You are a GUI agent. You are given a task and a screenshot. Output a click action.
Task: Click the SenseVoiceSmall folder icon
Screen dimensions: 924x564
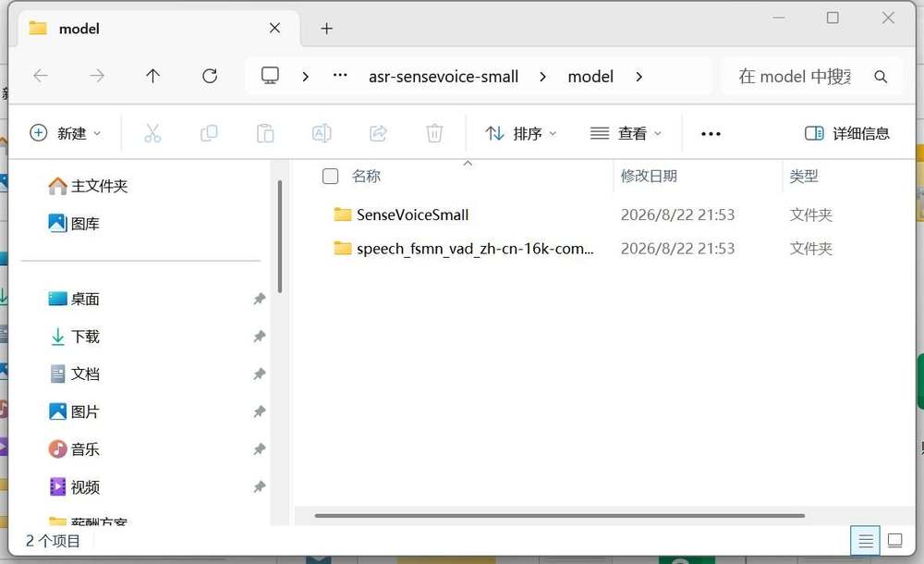click(343, 215)
